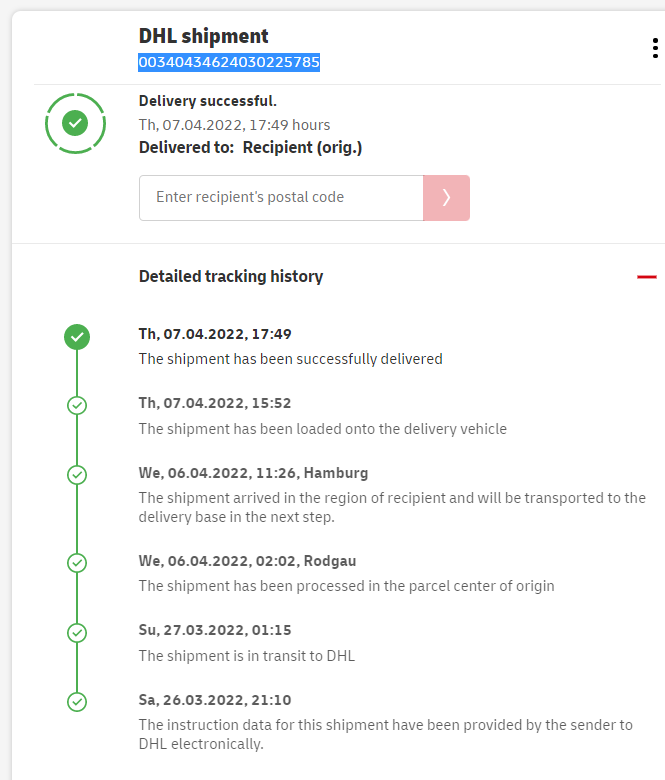Click the large delivery successful checkmark icon

(75, 123)
